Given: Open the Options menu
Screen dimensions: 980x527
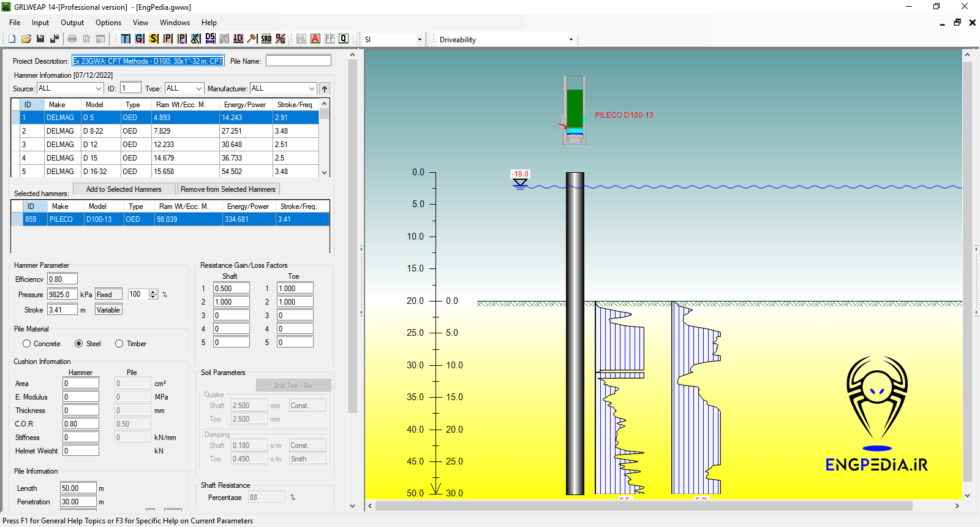Looking at the screenshot, I should [x=108, y=23].
